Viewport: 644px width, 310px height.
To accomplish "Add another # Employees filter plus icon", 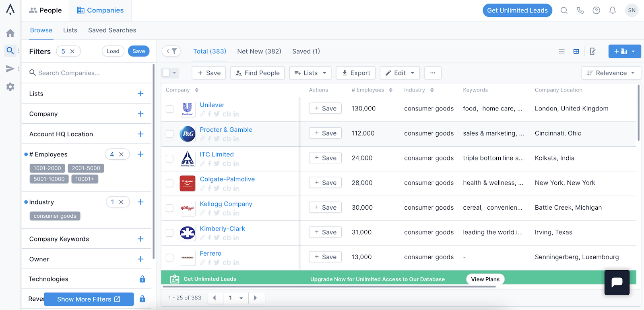I will point(140,154).
